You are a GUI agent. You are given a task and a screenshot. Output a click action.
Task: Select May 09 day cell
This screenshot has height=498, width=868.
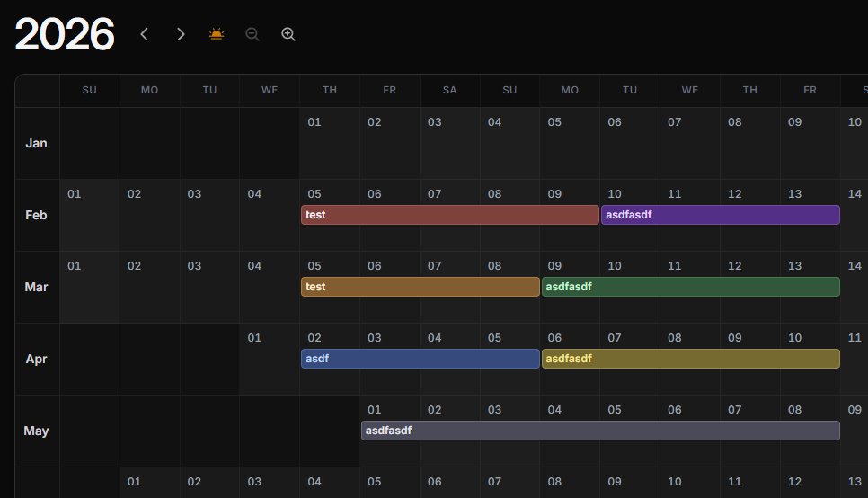(855, 431)
